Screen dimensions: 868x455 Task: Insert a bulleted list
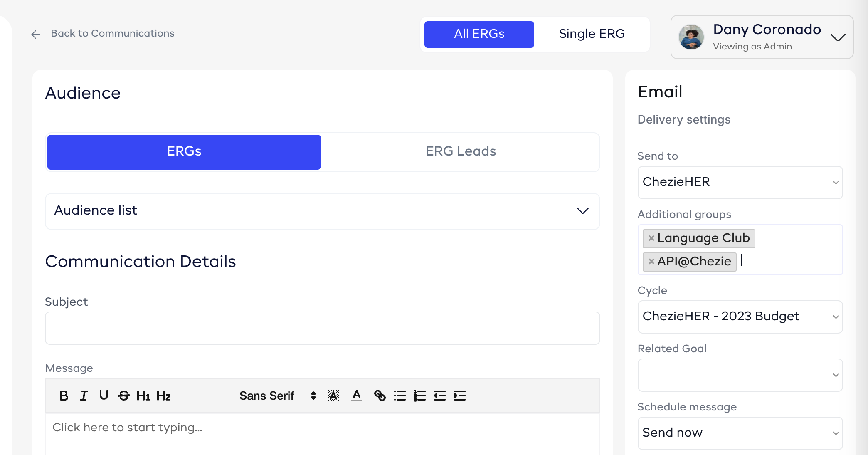[399, 396]
